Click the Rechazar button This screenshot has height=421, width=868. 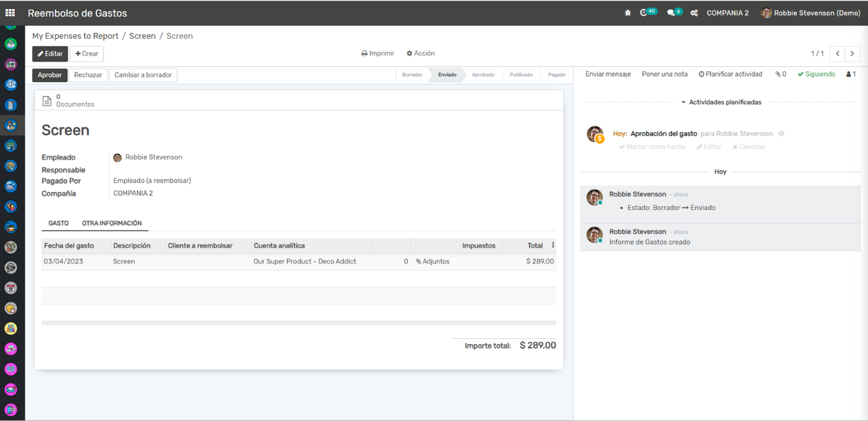tap(88, 75)
